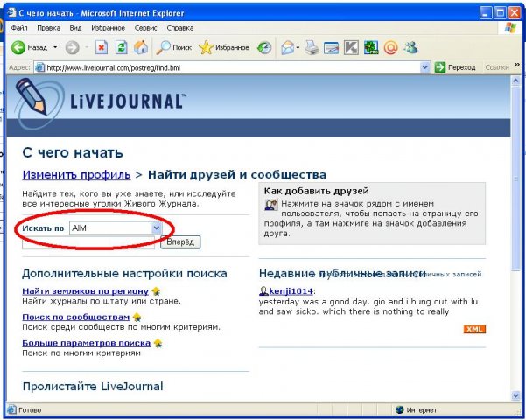
Task: Open the Файл menu
Action: (18, 28)
